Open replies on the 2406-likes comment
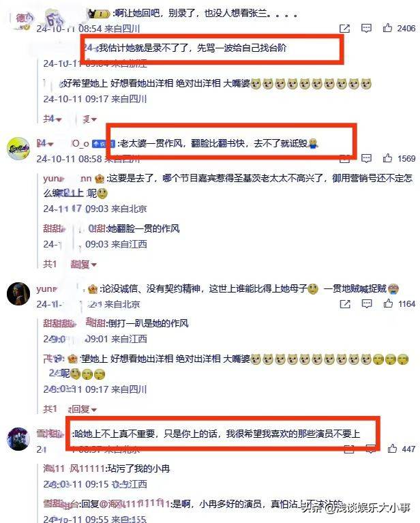 click(x=366, y=29)
